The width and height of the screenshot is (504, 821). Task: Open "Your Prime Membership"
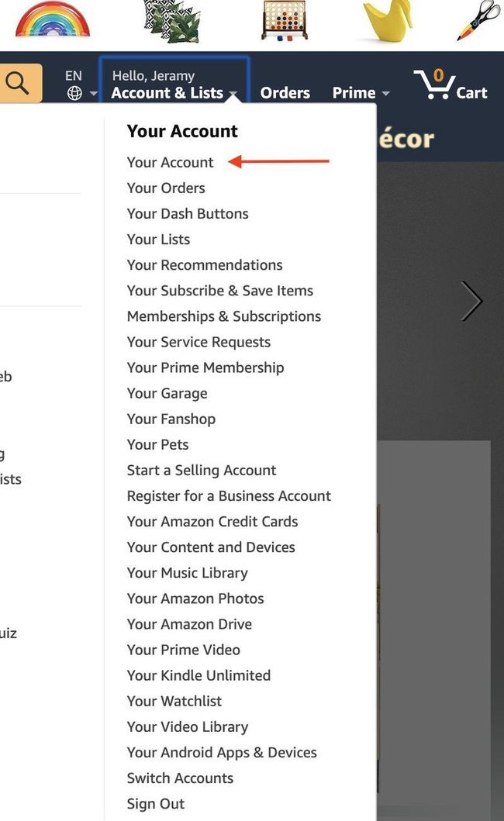coord(205,367)
